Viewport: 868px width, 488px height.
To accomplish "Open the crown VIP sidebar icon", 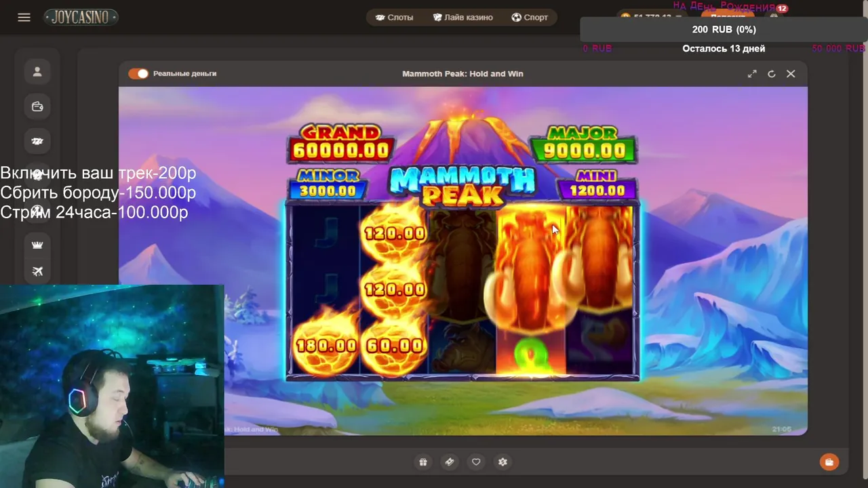I will (37, 245).
